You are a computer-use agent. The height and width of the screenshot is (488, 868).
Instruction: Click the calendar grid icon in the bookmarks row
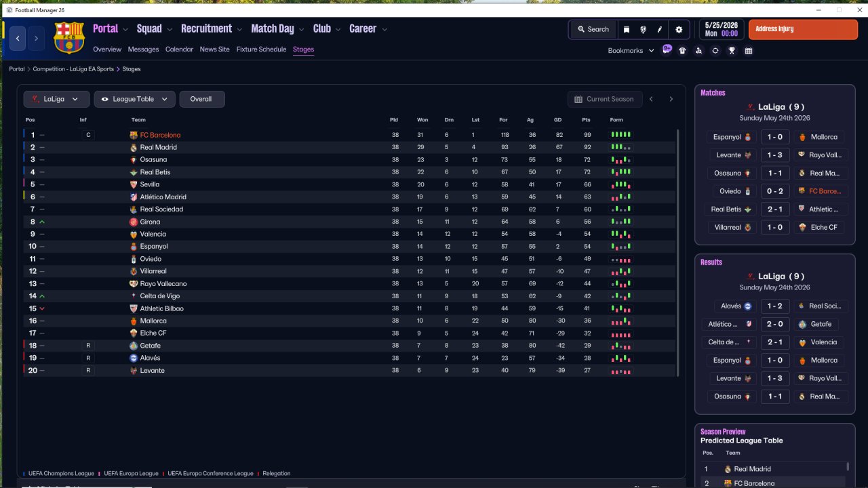click(x=749, y=51)
